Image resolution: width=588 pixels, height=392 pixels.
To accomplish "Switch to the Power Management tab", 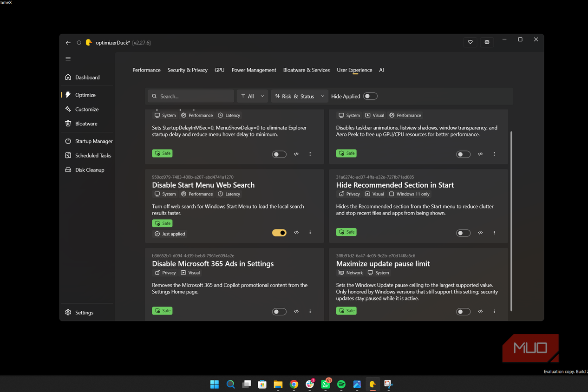I will point(254,70).
